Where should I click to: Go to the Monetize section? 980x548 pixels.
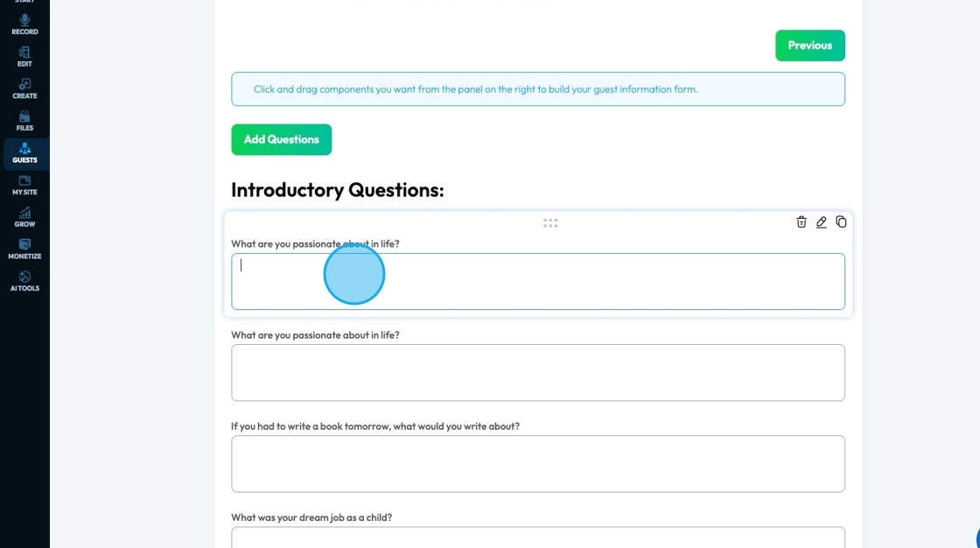[x=24, y=249]
